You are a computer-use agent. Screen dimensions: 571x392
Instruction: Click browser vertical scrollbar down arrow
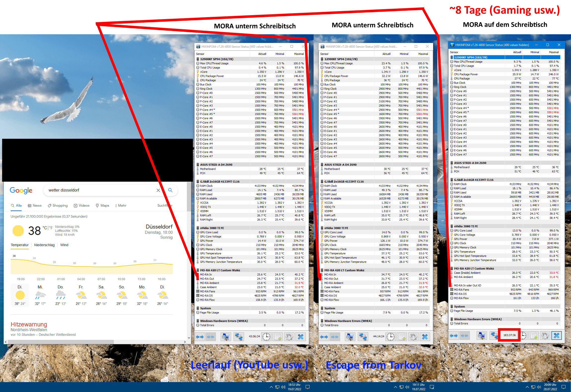point(189,338)
